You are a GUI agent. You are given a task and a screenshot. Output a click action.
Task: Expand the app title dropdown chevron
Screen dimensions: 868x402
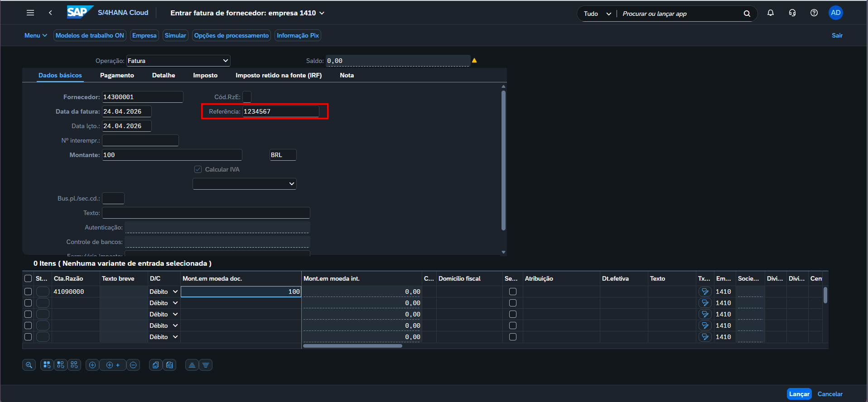(x=322, y=13)
